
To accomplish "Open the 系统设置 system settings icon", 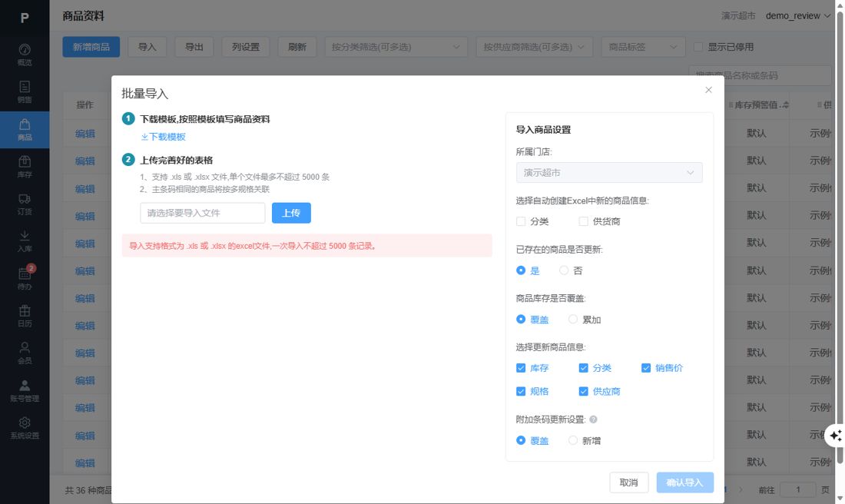I will tap(25, 428).
